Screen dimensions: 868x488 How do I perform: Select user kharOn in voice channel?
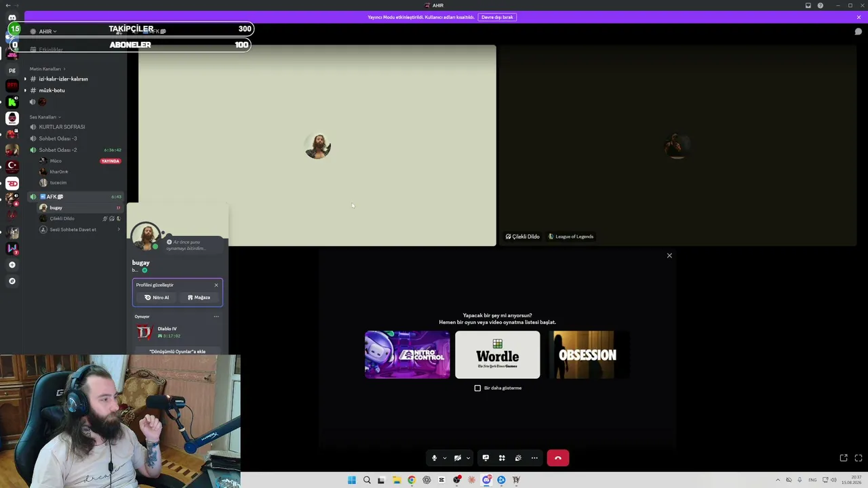pos(58,171)
